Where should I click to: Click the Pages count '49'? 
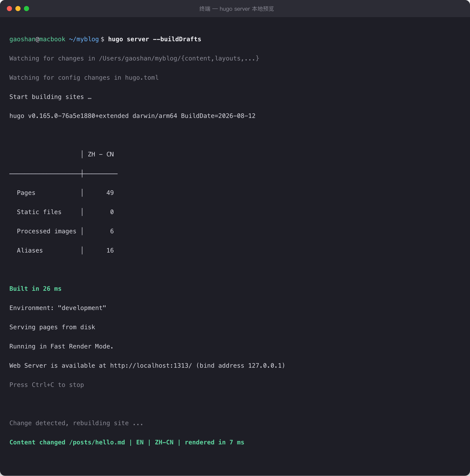[x=110, y=193]
